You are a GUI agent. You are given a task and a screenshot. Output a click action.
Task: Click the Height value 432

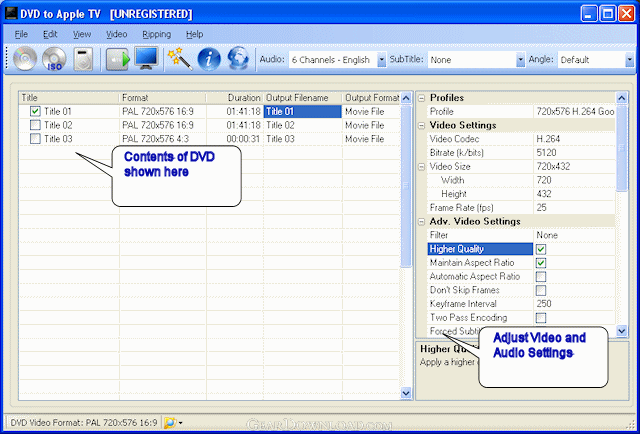tap(574, 194)
